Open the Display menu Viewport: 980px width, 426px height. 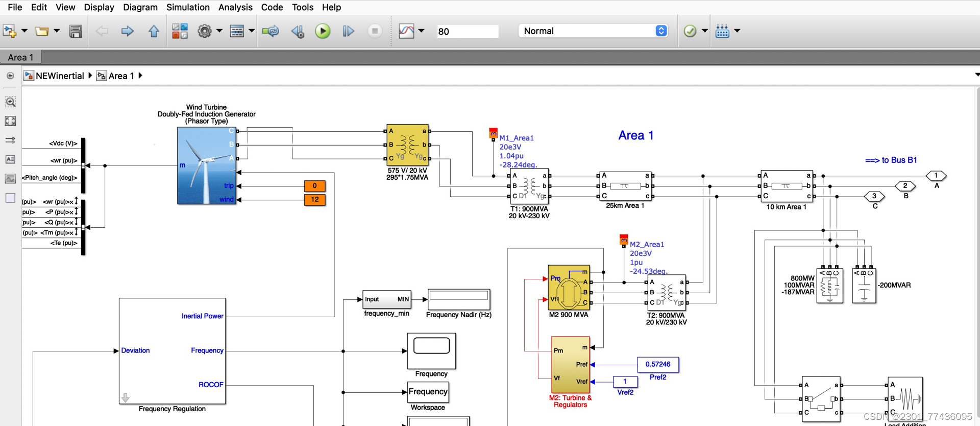(99, 7)
